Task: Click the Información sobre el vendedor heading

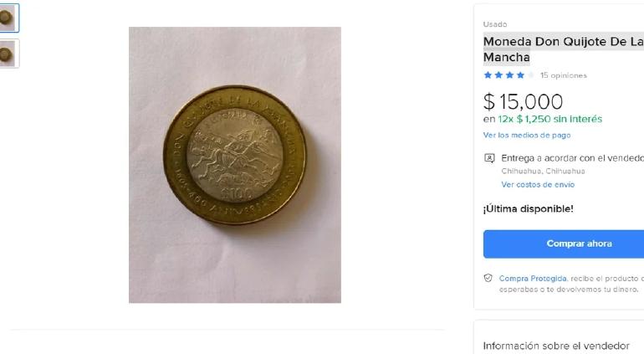Action: click(556, 346)
